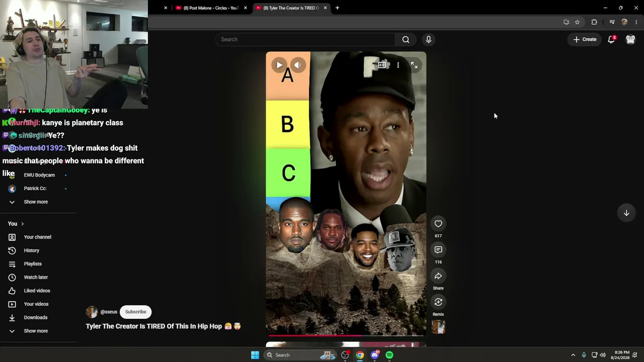644x362 pixels.
Task: Open the OBS-style app in taskbar
Action: point(345,355)
